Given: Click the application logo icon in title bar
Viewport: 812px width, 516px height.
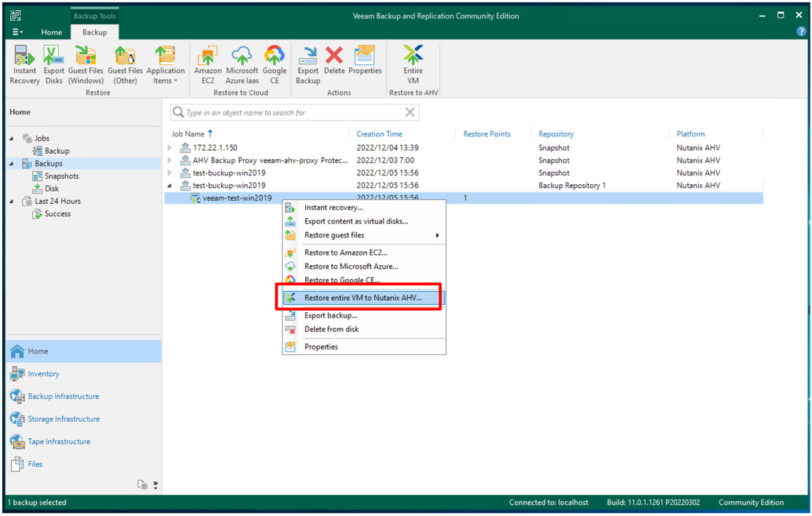Looking at the screenshot, I should tap(16, 15).
